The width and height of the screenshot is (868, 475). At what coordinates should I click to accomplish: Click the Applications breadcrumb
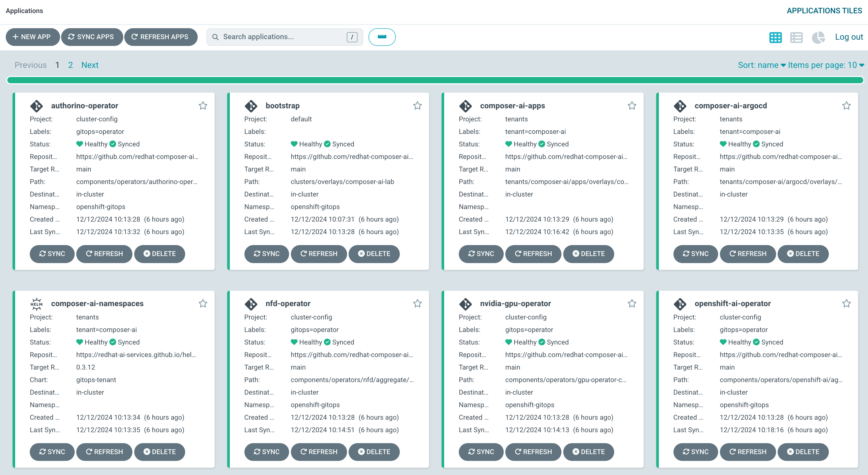click(24, 11)
